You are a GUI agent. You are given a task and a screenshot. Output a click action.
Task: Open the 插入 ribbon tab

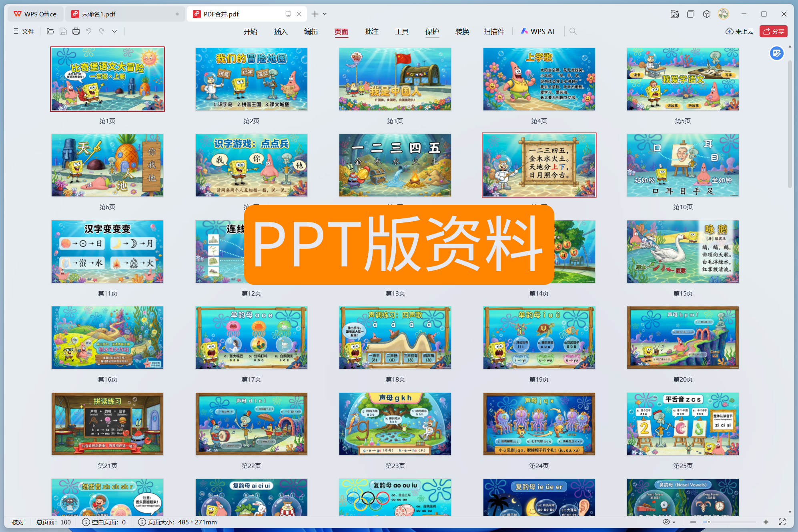coord(281,31)
